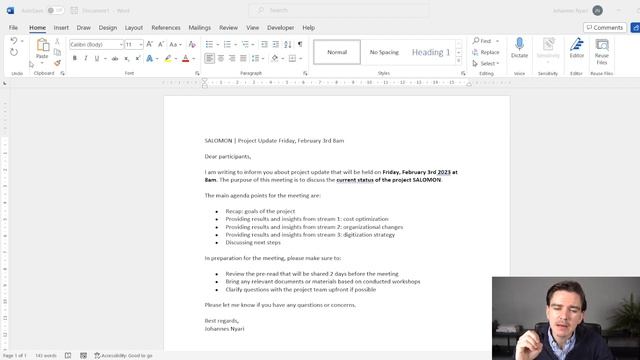Apply the red font color
This screenshot has height=360, width=640.
[x=186, y=59]
